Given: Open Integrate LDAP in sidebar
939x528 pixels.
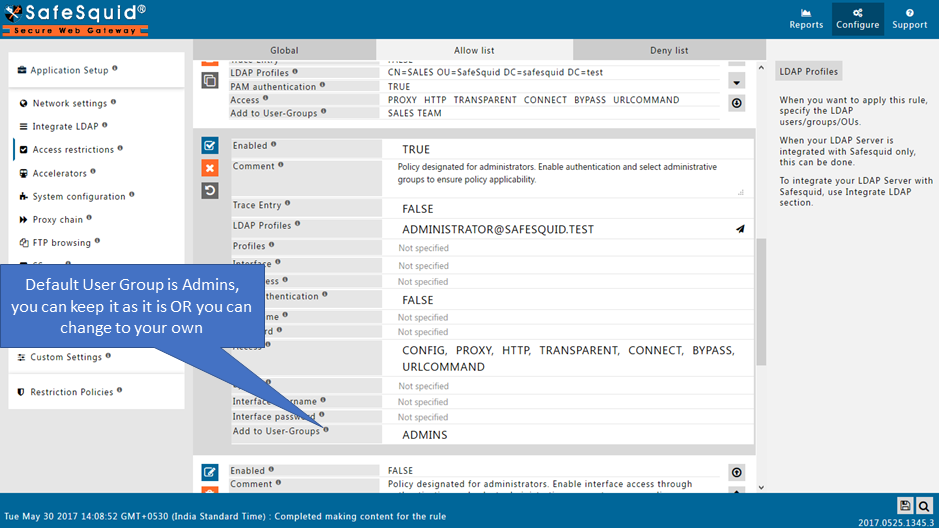Looking at the screenshot, I should (x=65, y=126).
